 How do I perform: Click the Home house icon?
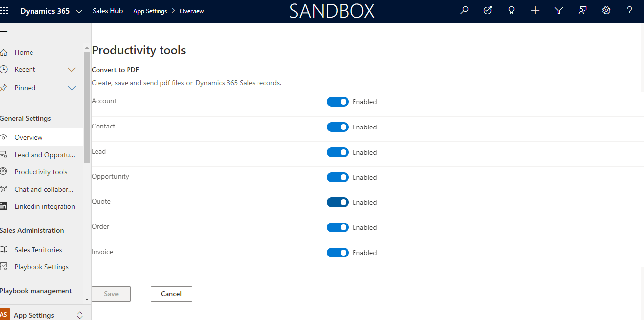(x=4, y=52)
